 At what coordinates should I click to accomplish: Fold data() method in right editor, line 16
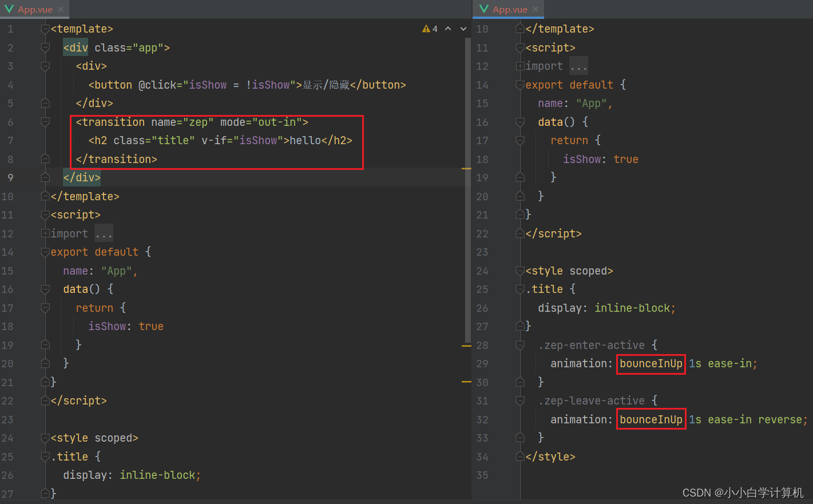point(520,122)
